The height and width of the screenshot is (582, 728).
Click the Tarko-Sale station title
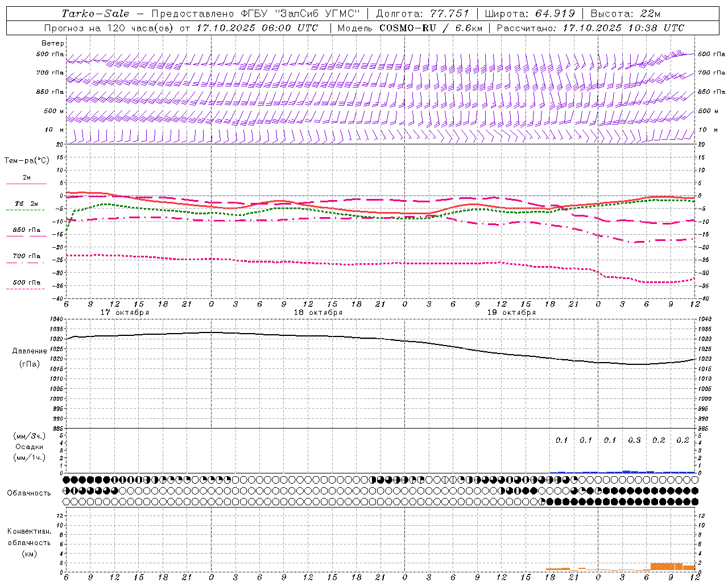[96, 14]
